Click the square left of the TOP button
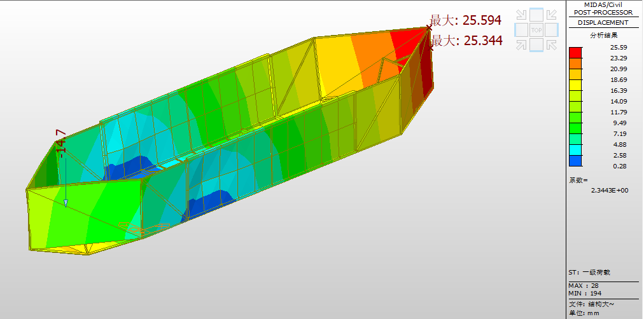The height and width of the screenshot is (319, 644). pos(521,30)
